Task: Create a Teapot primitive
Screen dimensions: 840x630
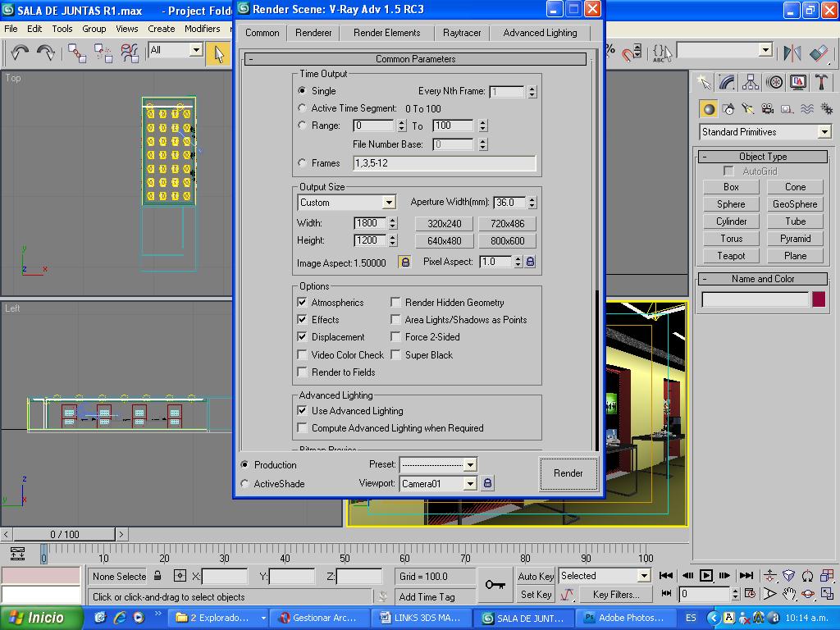Action: [x=731, y=256]
